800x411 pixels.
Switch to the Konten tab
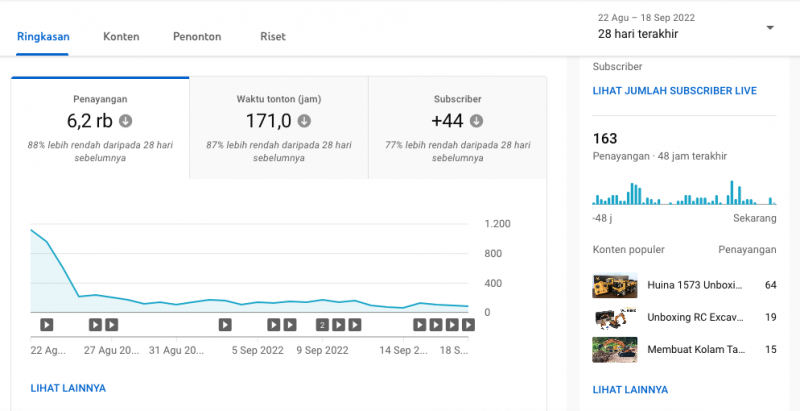121,36
